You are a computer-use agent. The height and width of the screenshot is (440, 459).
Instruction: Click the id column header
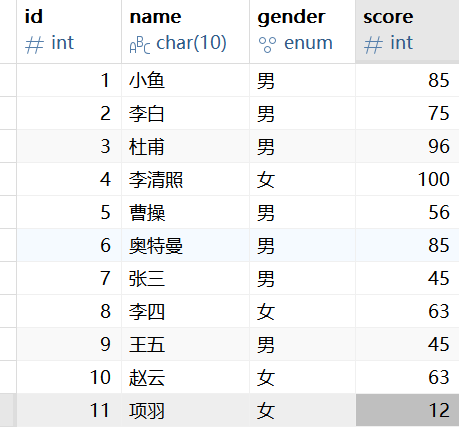(69, 31)
